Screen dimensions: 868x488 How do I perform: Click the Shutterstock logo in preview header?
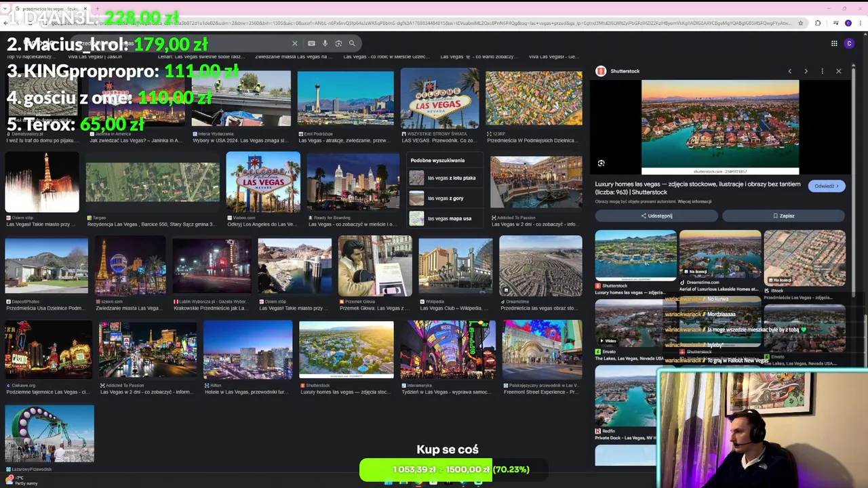click(600, 71)
